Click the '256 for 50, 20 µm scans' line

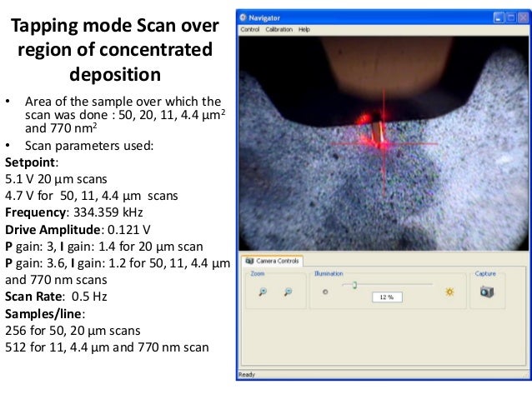click(73, 331)
